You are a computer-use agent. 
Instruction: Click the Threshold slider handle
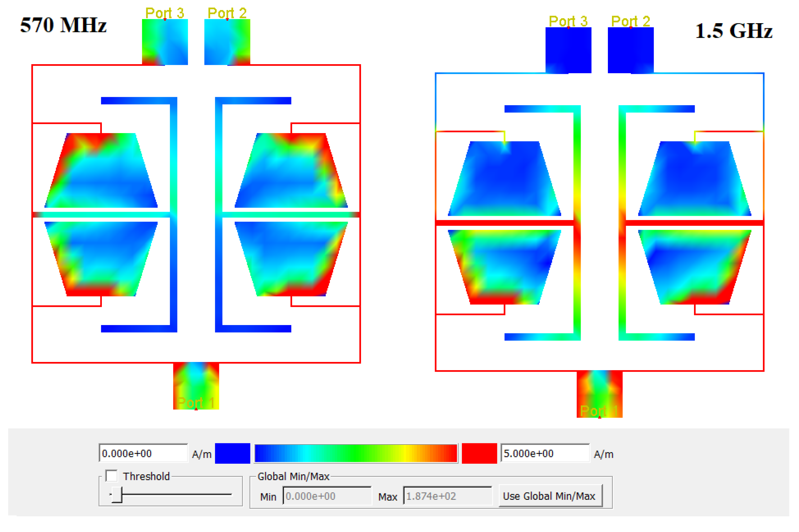click(117, 495)
